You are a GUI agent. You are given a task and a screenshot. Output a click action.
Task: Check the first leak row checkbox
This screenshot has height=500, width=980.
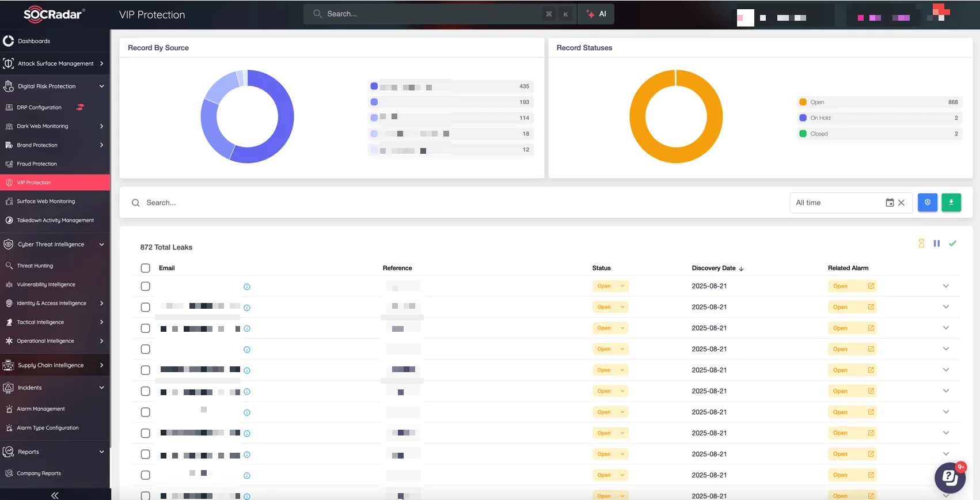(x=146, y=286)
